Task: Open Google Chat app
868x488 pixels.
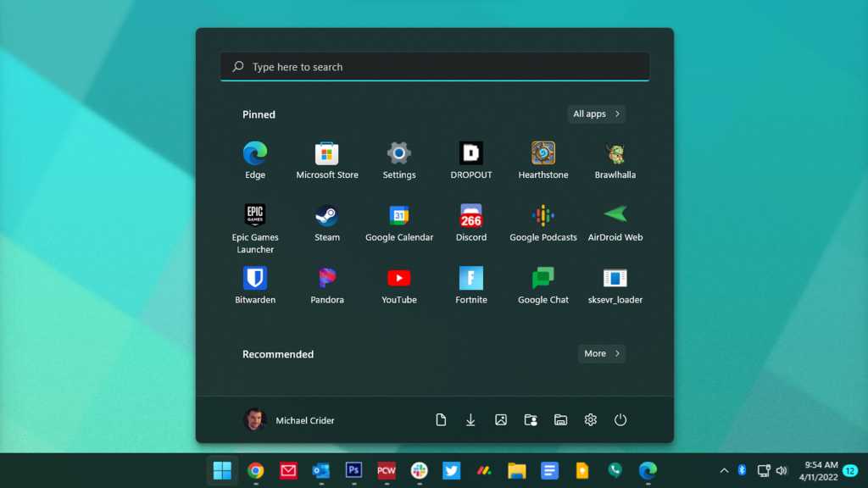Action: pyautogui.click(x=543, y=285)
